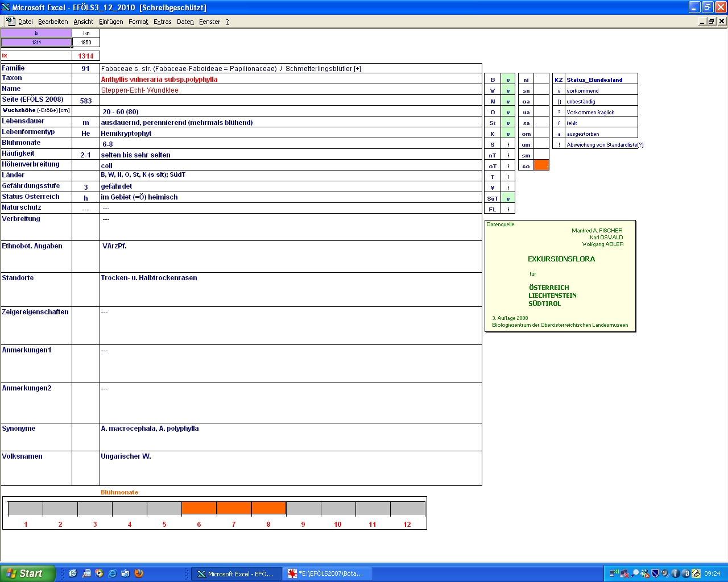
Task: Open Windows Media Player from quick launch
Action: [99, 573]
